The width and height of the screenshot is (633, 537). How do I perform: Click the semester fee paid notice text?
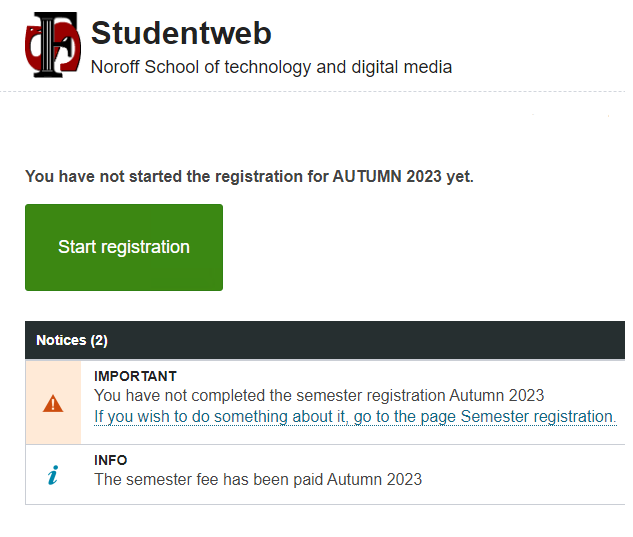[x=258, y=479]
